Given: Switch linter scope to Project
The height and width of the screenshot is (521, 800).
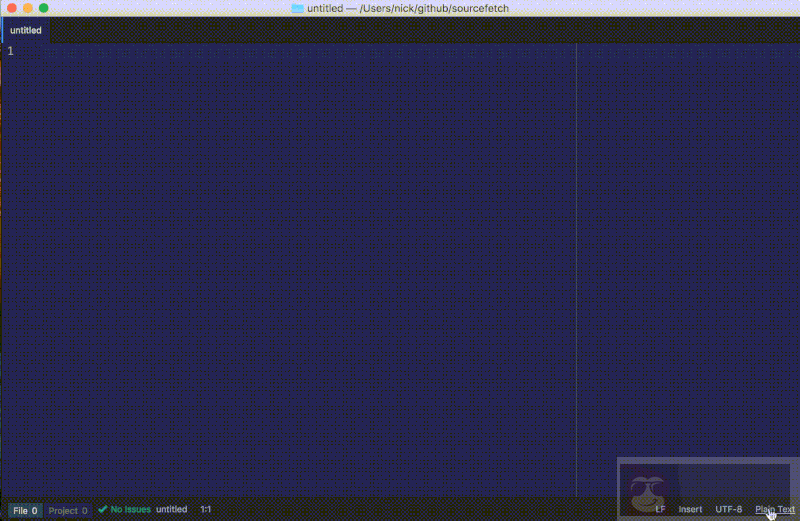Looking at the screenshot, I should coord(68,510).
